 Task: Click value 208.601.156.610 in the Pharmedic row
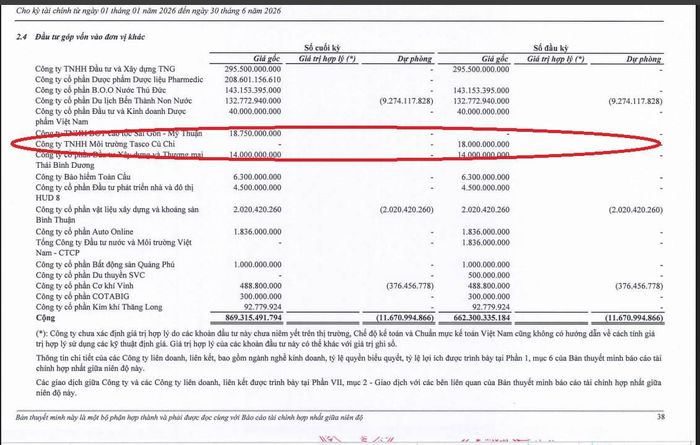click(x=253, y=79)
